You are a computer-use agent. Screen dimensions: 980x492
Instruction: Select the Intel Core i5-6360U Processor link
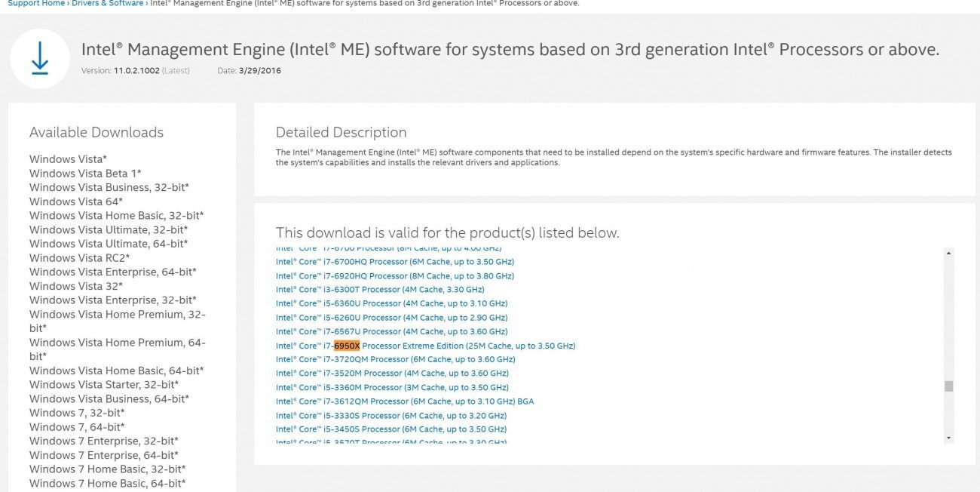[x=391, y=303]
